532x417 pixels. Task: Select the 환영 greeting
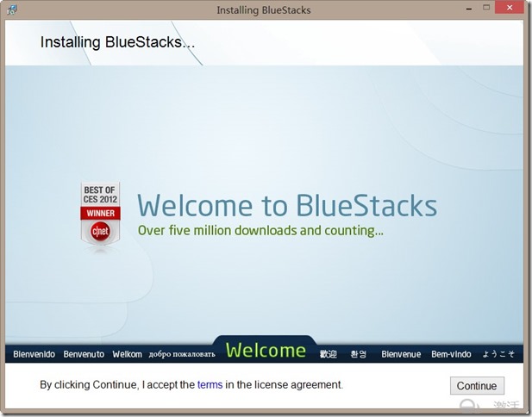(x=359, y=354)
